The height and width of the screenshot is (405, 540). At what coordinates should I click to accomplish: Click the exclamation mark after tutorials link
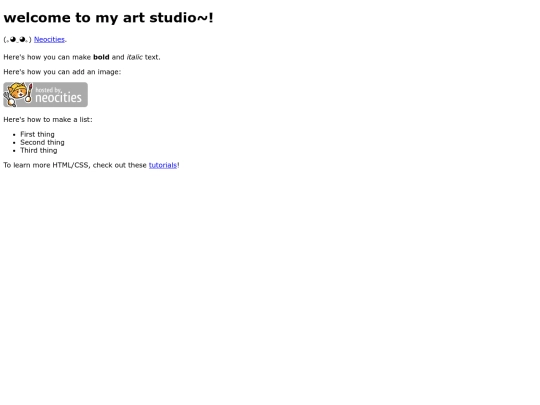tap(178, 165)
